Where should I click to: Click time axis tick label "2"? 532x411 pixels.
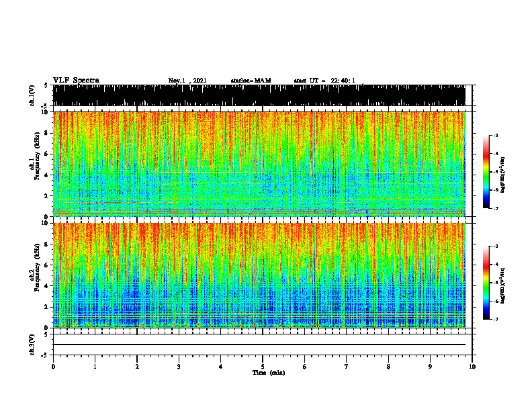pos(137,367)
